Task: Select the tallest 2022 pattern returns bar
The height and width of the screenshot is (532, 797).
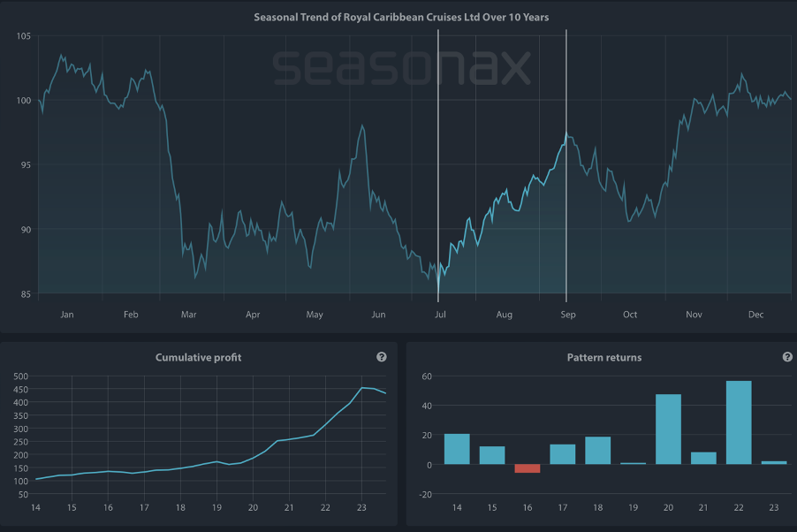Action: [x=739, y=422]
